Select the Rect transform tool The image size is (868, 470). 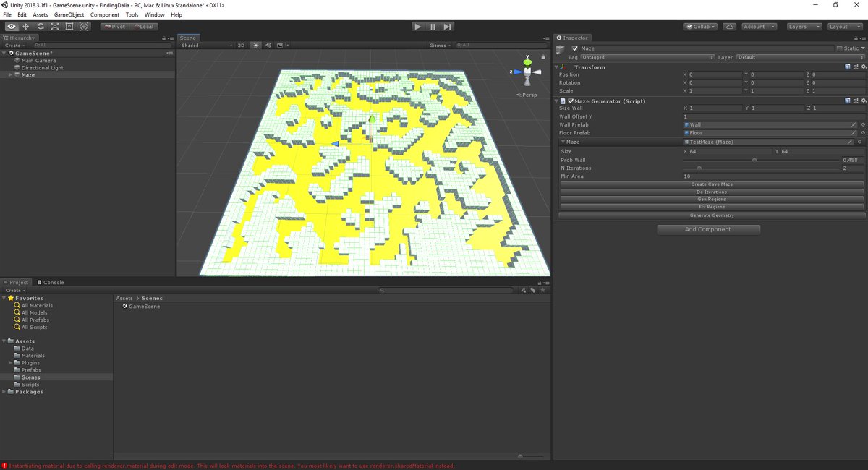tap(69, 26)
